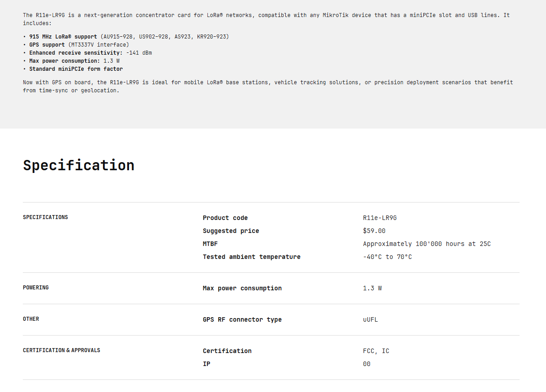Click the Suggested price label
546x392 pixels.
(231, 231)
